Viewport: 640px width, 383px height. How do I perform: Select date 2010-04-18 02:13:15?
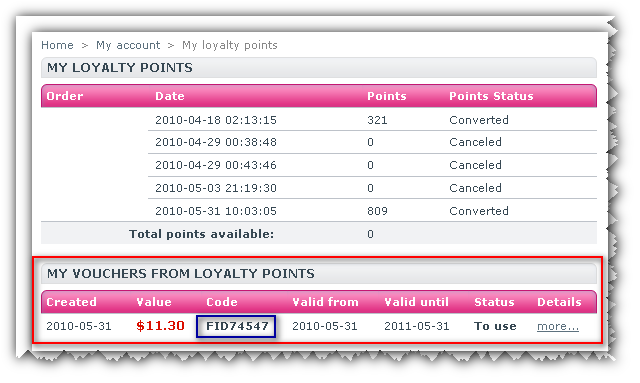216,120
